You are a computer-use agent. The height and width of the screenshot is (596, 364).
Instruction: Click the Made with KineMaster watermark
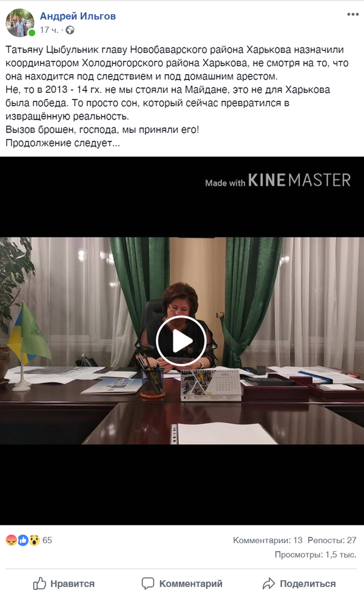(278, 180)
